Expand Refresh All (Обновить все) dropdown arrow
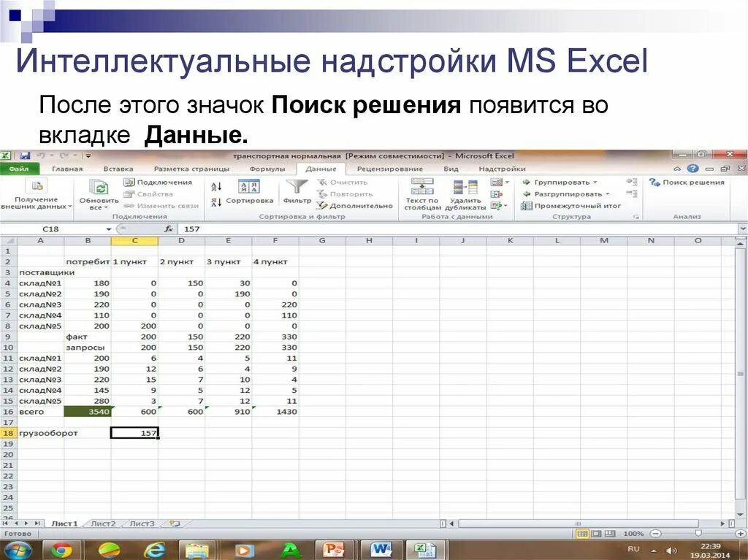Image resolution: width=748 pixels, height=560 pixels. (106, 208)
